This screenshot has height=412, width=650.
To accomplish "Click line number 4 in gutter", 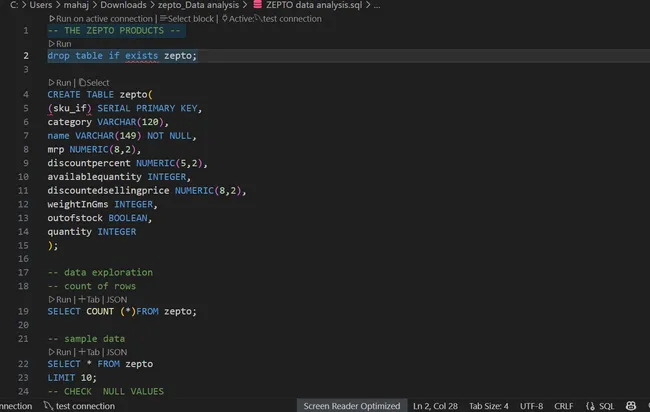I will point(26,95).
